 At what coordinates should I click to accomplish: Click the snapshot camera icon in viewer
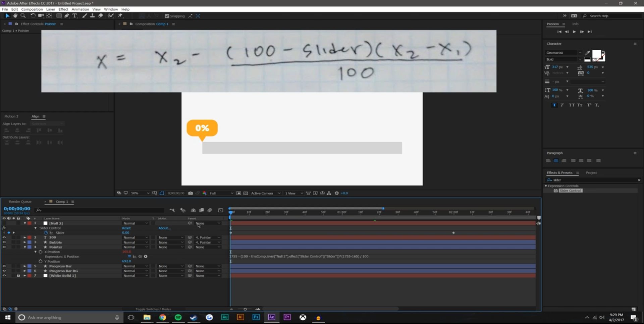191,193
